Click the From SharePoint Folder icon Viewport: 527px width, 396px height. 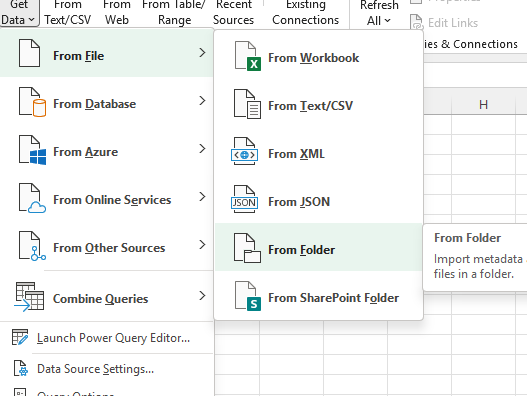[248, 296]
